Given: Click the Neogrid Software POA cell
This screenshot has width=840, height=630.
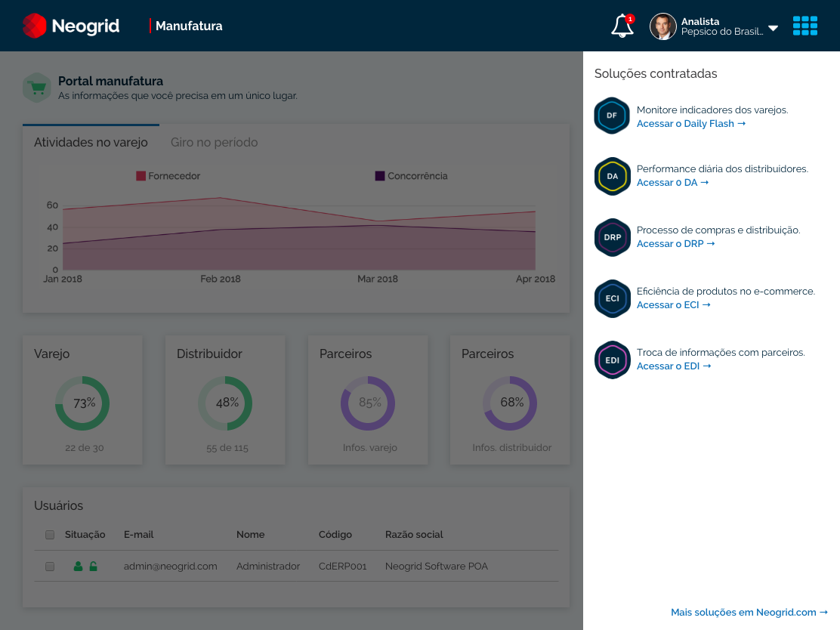Looking at the screenshot, I should coord(437,567).
